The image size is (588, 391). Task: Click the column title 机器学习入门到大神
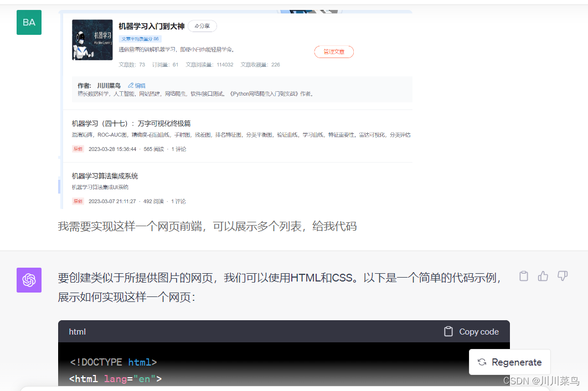click(x=152, y=26)
